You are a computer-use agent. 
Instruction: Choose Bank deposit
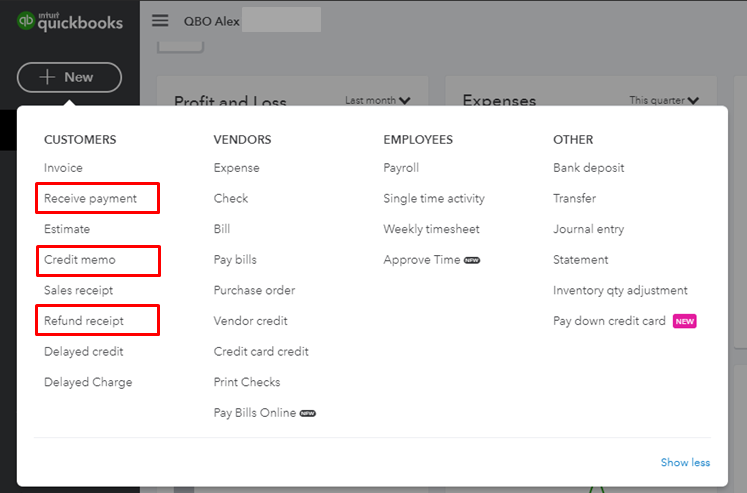point(589,168)
